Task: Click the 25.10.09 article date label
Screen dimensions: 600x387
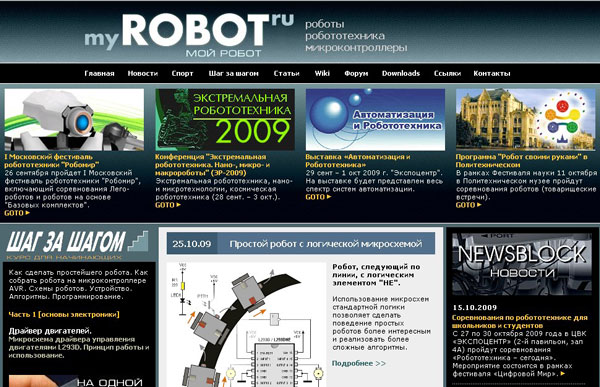Action: 192,244
